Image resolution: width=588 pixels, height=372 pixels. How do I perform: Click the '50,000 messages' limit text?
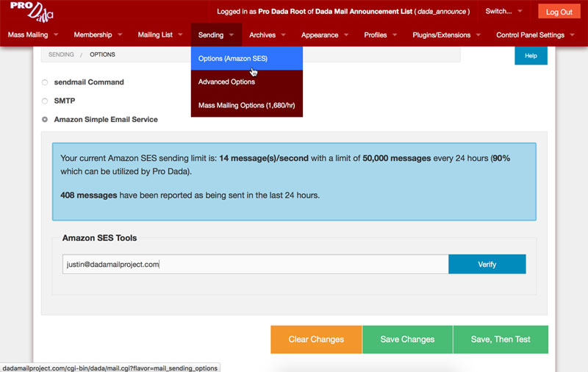(x=396, y=158)
